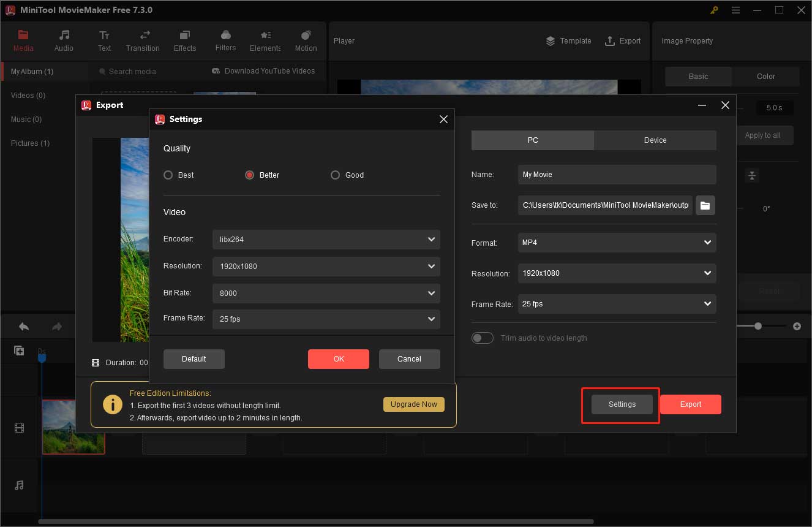This screenshot has width=812, height=527.
Task: Click the zoom in plus icon on timeline
Action: 797,327
